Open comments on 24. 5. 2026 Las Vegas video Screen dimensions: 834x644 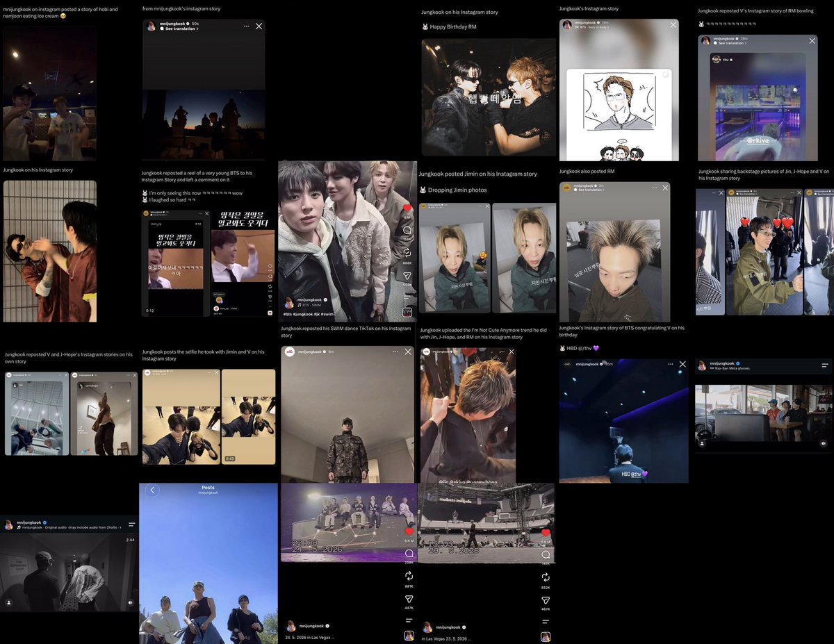[409, 554]
